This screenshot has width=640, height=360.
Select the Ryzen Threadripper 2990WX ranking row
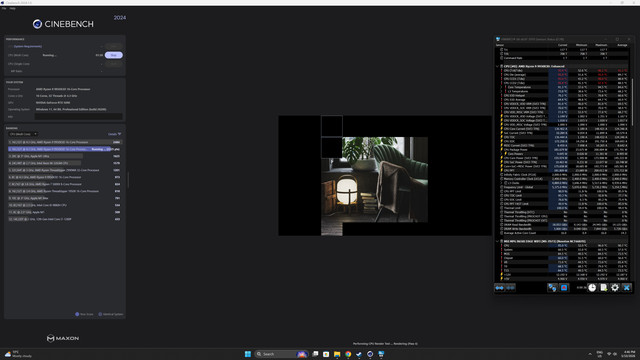[x=64, y=170]
